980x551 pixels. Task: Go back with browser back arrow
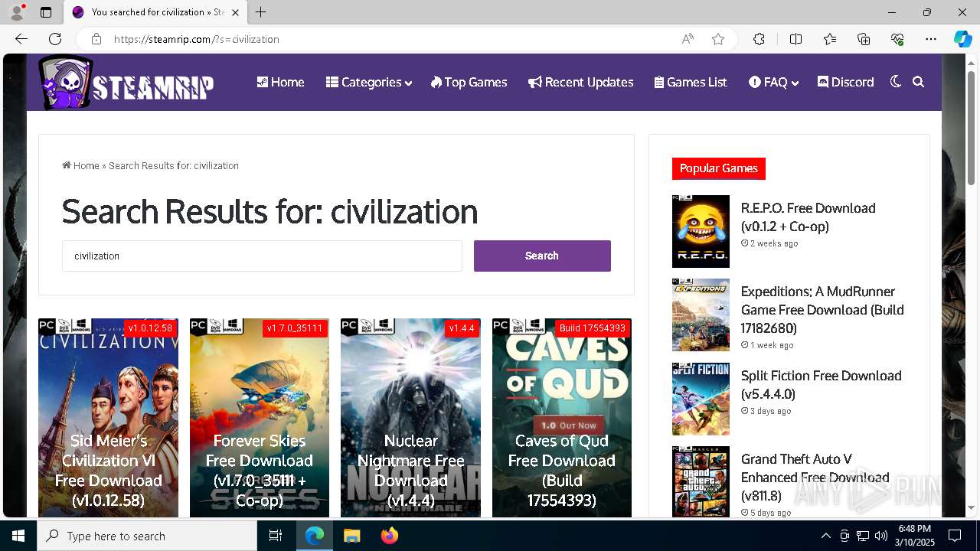click(21, 39)
